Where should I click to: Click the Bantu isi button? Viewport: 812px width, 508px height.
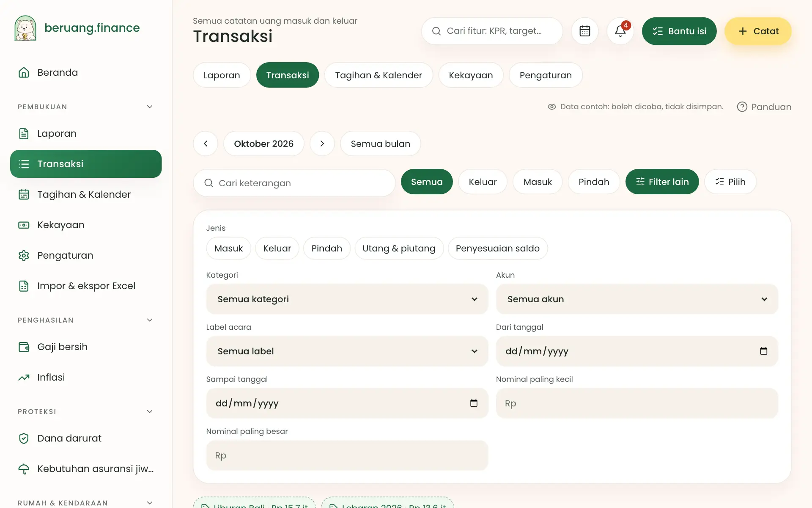click(679, 31)
